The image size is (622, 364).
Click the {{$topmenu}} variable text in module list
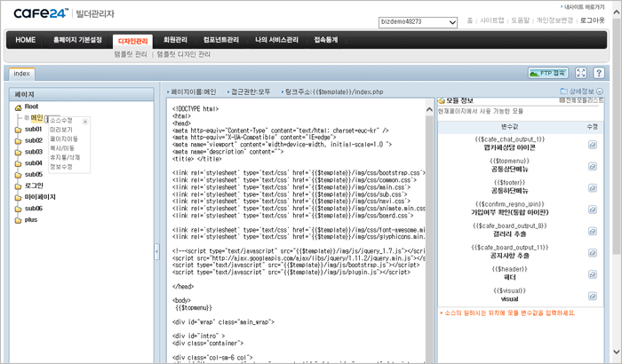coord(509,161)
